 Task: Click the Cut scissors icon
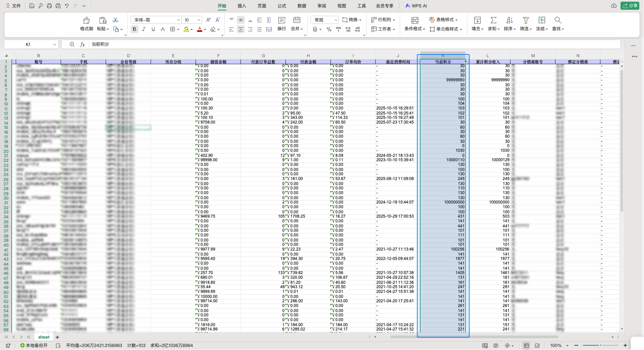pos(115,20)
